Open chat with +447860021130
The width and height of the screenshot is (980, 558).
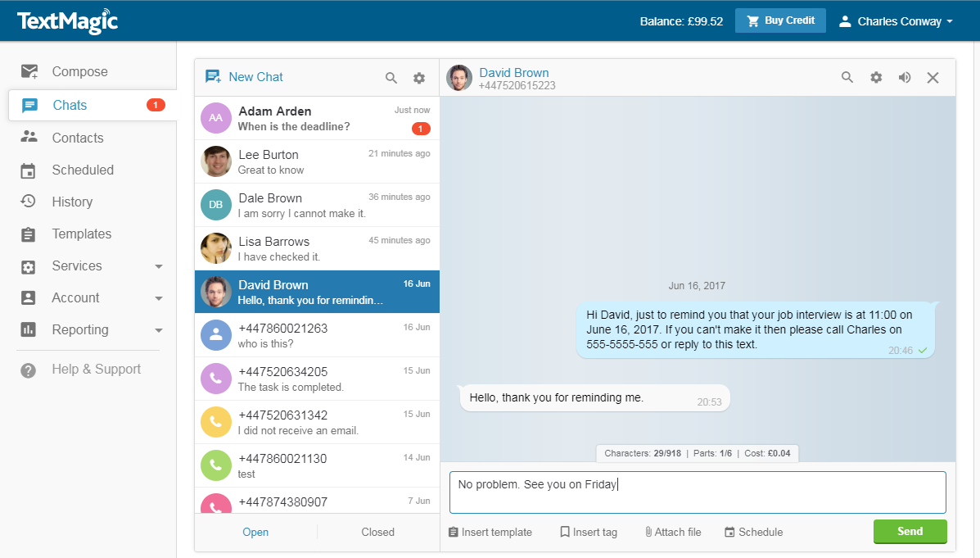[x=317, y=465]
